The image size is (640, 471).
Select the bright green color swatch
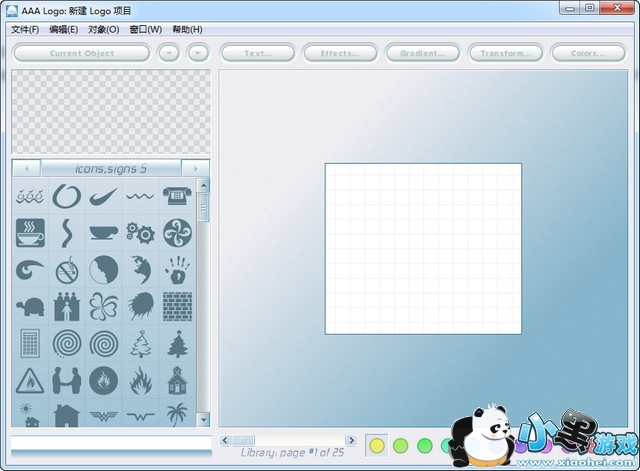[424, 446]
